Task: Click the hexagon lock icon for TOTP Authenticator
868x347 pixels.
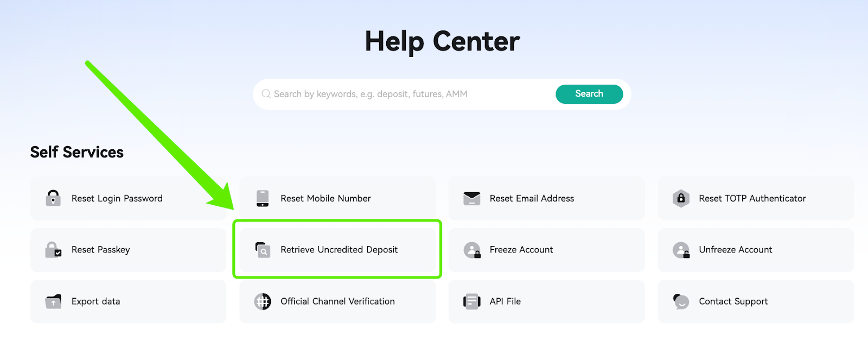Action: (681, 198)
